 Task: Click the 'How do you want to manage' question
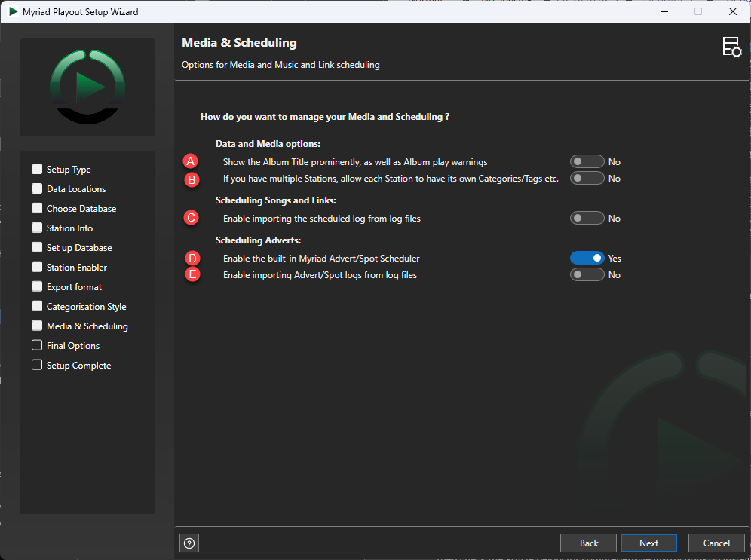(x=325, y=117)
